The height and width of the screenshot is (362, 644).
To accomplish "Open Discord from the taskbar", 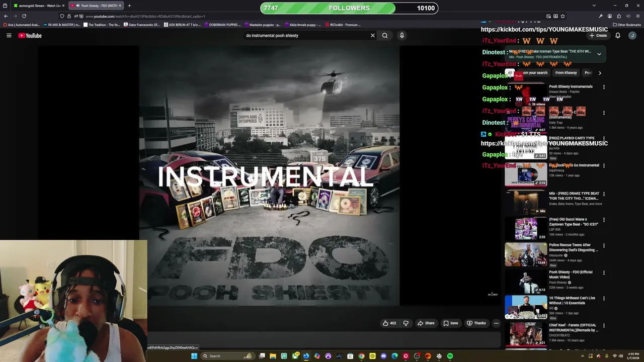I will [383, 356].
